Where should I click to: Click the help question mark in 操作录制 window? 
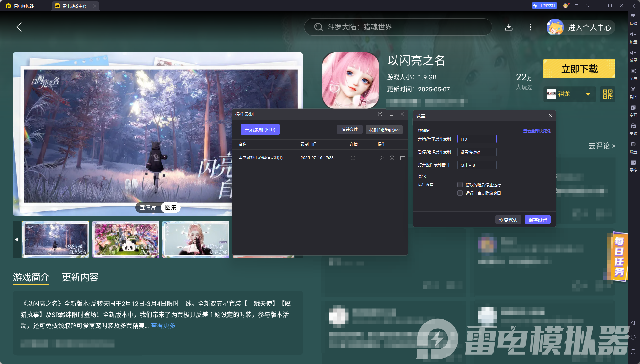coord(380,114)
